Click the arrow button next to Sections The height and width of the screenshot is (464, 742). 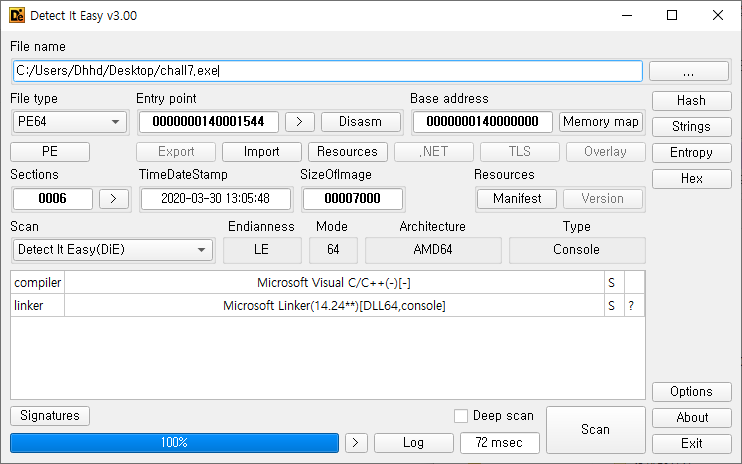[x=114, y=199]
